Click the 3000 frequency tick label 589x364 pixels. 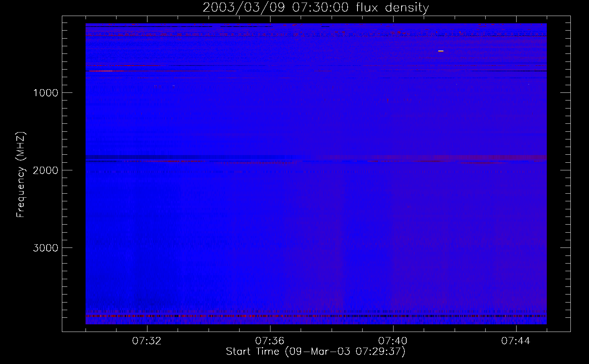(46, 248)
